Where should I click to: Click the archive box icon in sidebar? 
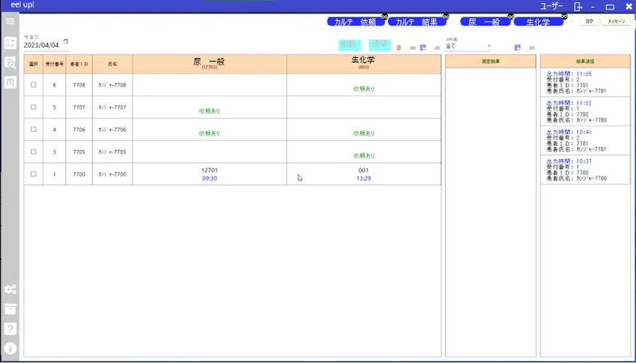[x=10, y=309]
